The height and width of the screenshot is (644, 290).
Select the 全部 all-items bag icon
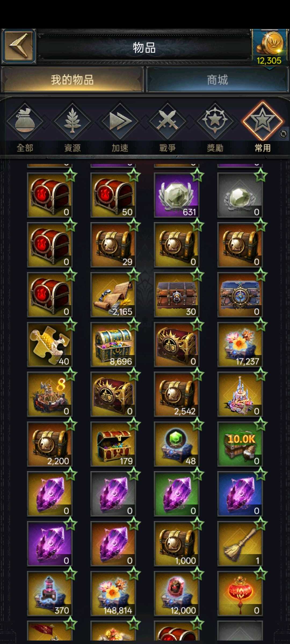click(x=25, y=121)
